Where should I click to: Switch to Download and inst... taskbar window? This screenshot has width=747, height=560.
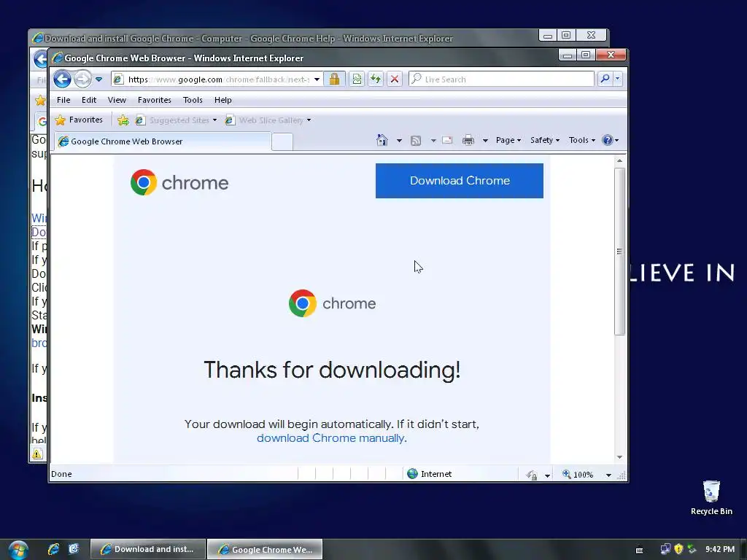coord(148,549)
